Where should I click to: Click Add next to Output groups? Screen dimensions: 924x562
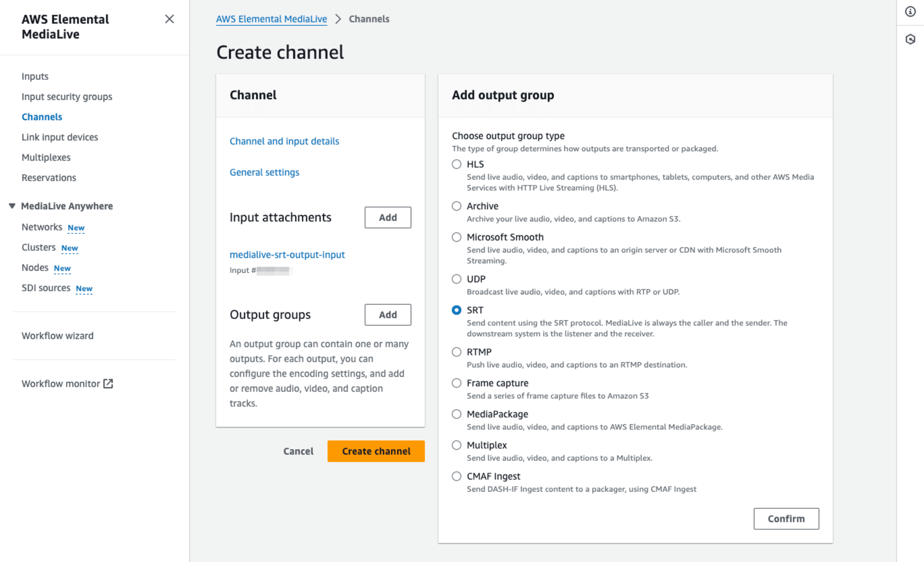point(388,315)
